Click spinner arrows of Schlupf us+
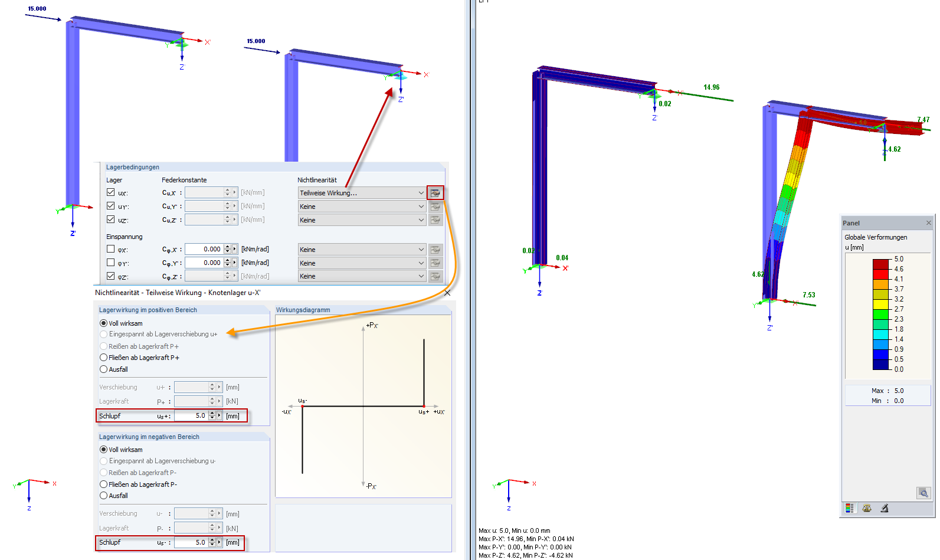Screen dimensions: 940x560 (212, 415)
